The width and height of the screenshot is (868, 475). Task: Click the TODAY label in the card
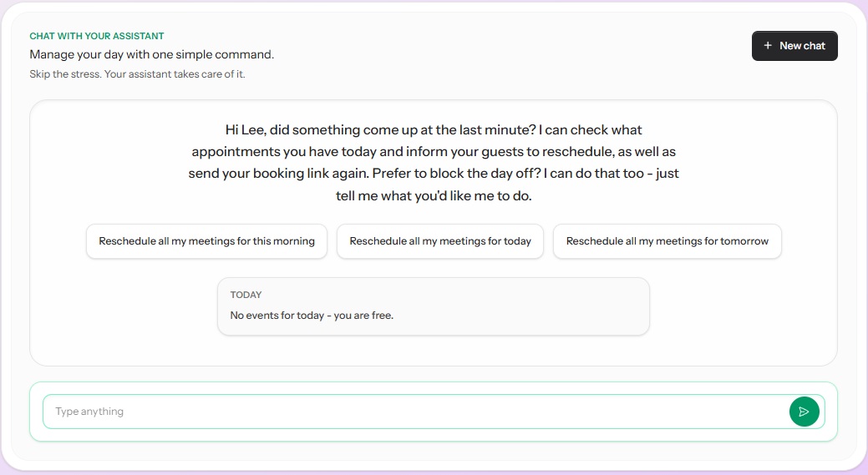pyautogui.click(x=246, y=295)
